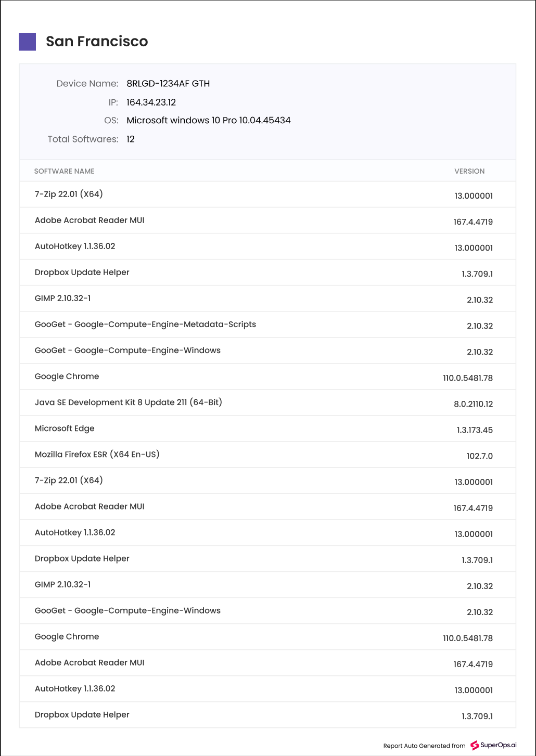536x756 pixels.
Task: Select the device name 8RLGD-1234AF GTH
Action: (168, 84)
